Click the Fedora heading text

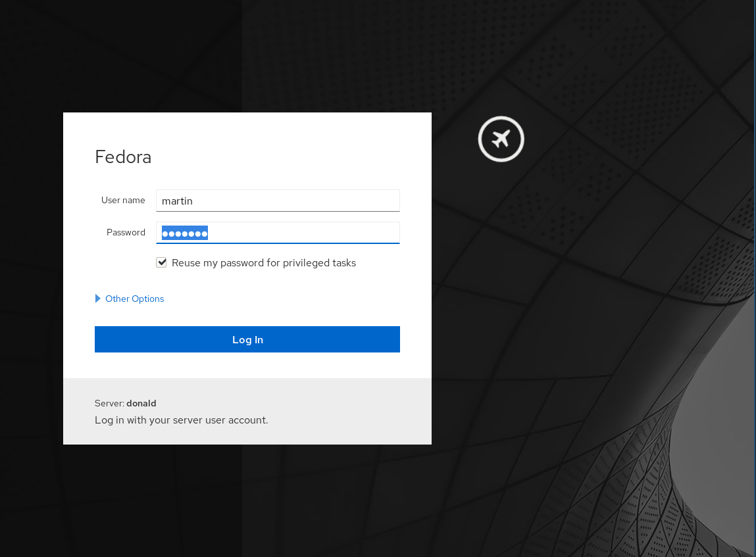pyautogui.click(x=123, y=157)
